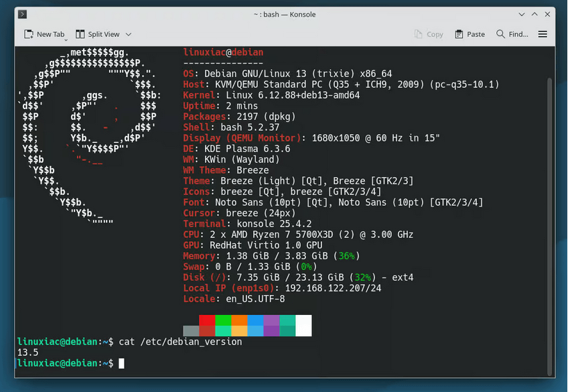Expand the Split View dropdown chevron

pos(128,34)
